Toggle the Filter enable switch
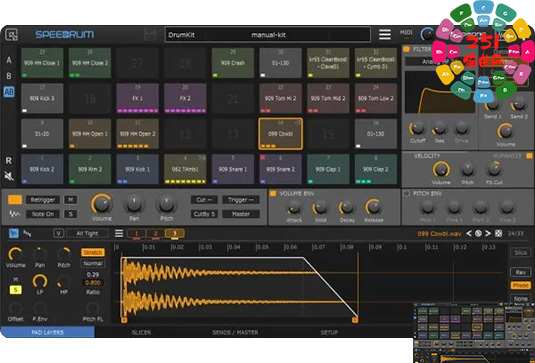The height and width of the screenshot is (363, 535). pyautogui.click(x=406, y=49)
